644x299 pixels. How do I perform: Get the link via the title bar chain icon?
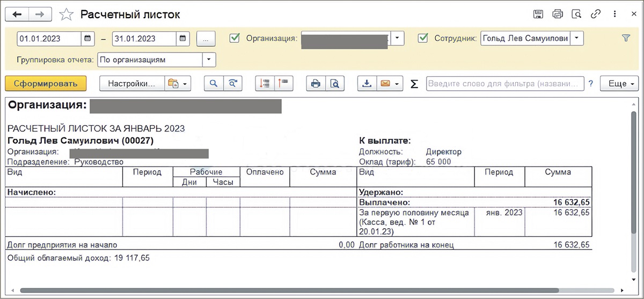(x=595, y=14)
